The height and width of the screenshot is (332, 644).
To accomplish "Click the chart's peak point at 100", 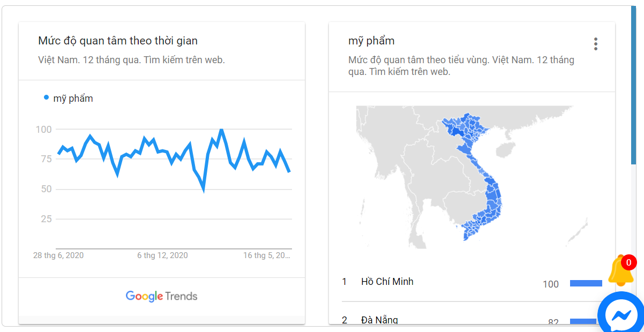I will (221, 129).
